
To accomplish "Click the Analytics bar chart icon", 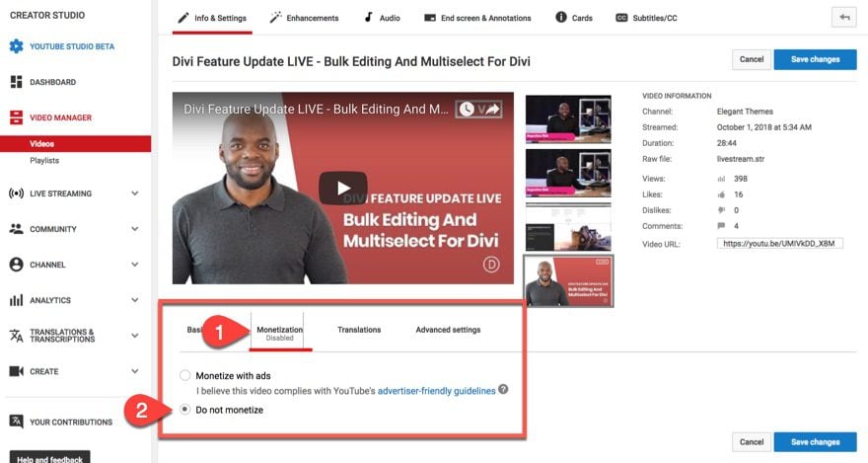I will point(16,300).
